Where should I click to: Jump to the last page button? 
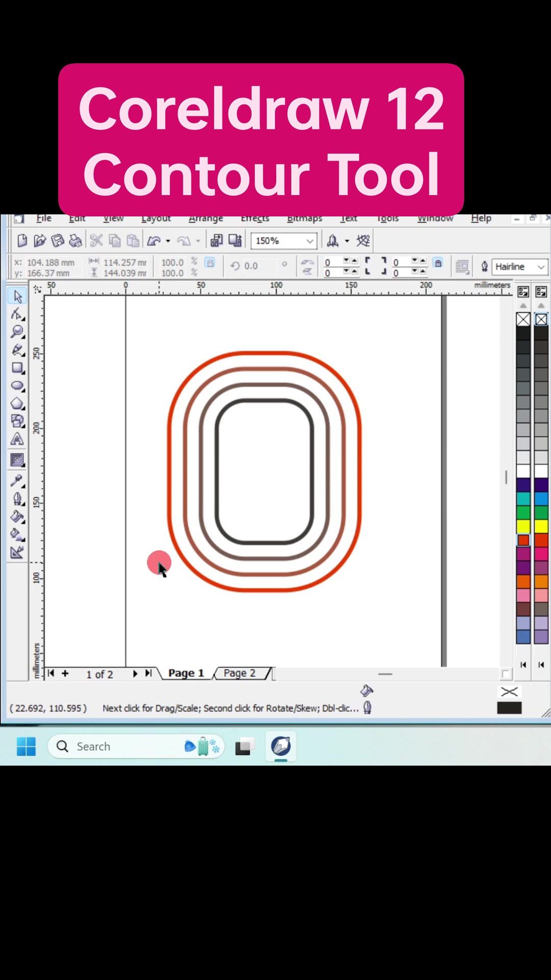pos(148,673)
